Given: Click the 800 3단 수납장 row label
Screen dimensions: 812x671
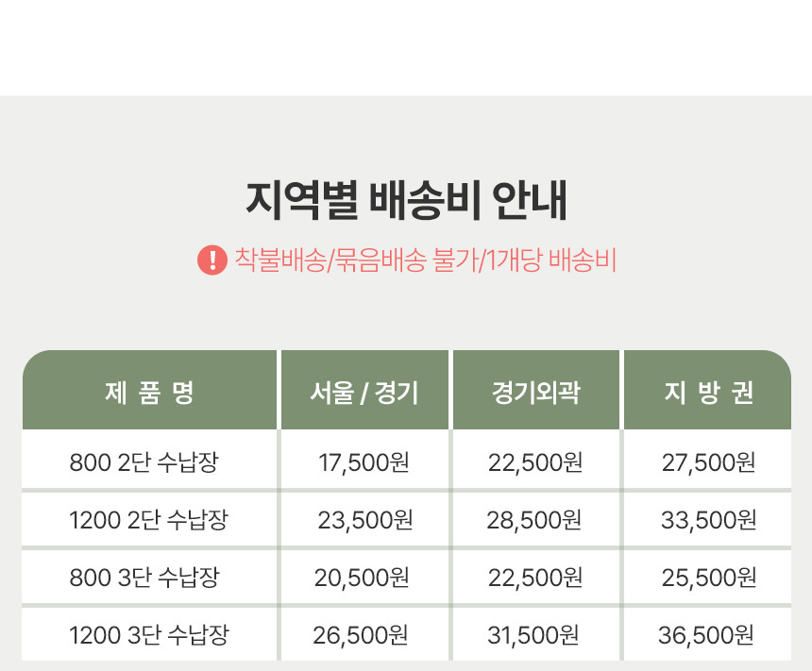Looking at the screenshot, I should pyautogui.click(x=144, y=578).
